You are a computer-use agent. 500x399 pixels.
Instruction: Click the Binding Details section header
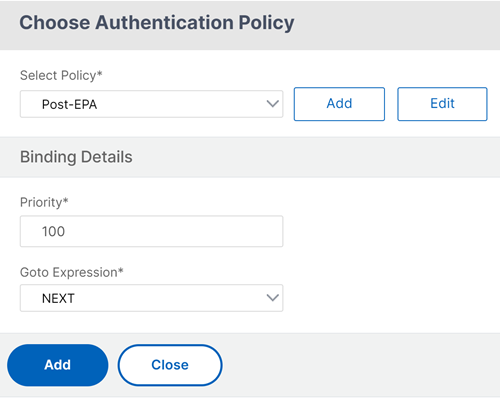click(76, 157)
